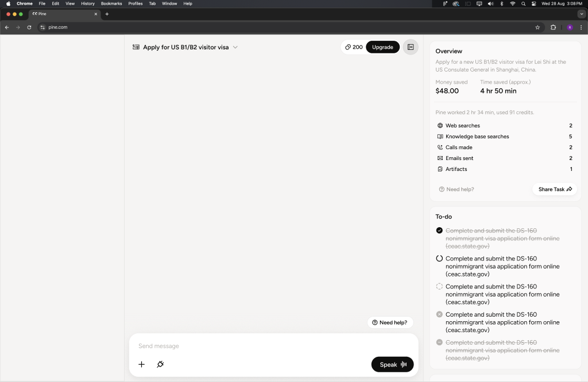Toggle the dashed-circle pending to-do status
588x382 pixels.
439,287
